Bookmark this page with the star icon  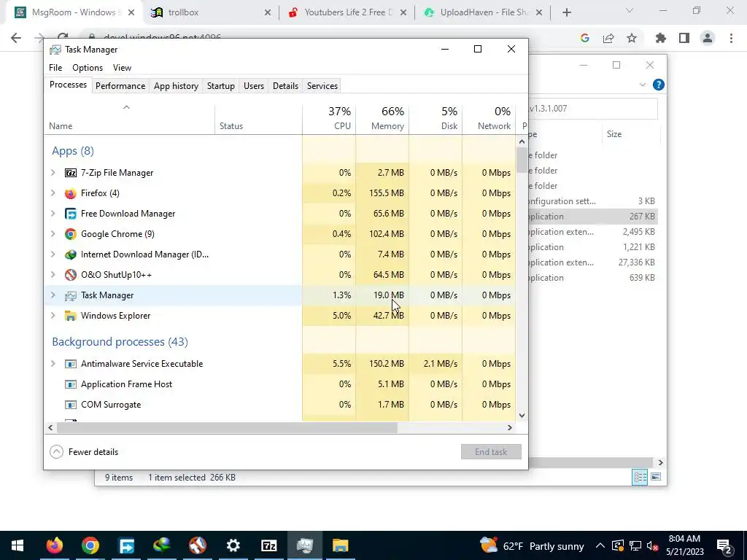[x=632, y=38]
